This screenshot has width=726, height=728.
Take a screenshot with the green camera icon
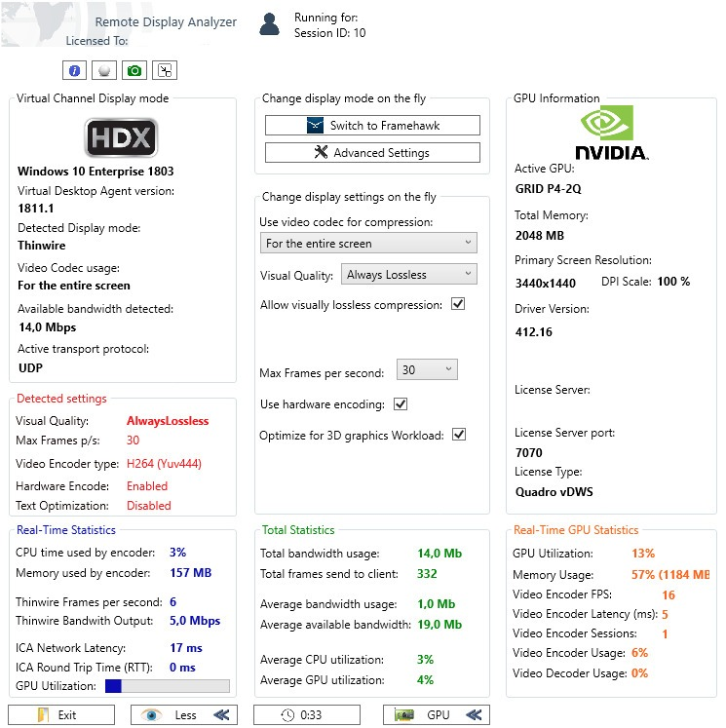click(134, 70)
